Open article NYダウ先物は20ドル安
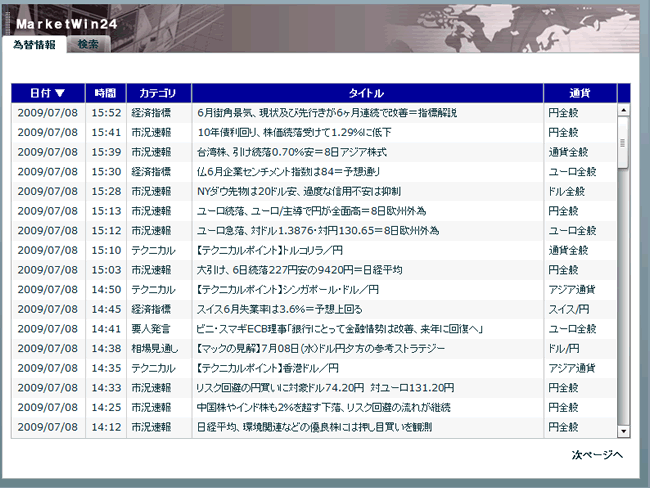Viewport: 650px width, 488px height. click(299, 191)
